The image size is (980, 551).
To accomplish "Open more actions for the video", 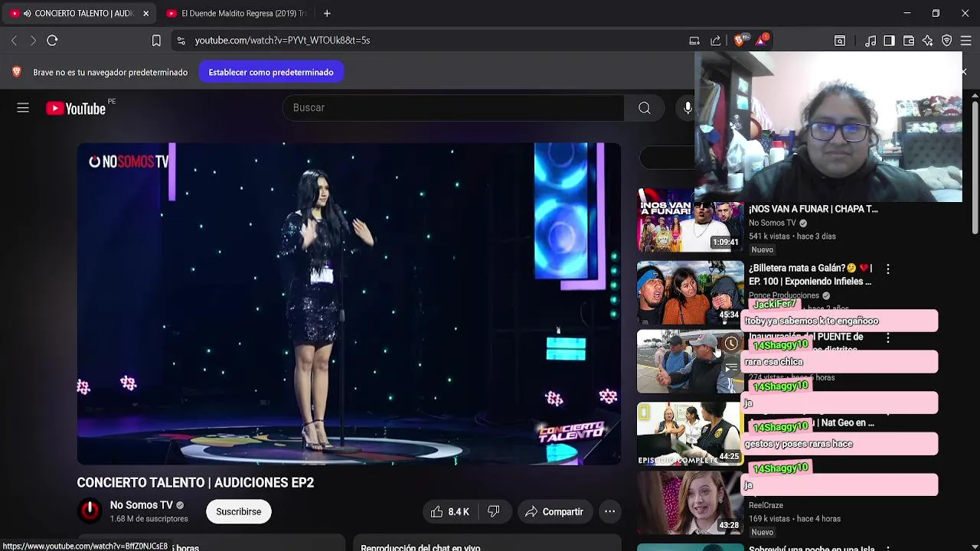I will [x=610, y=512].
